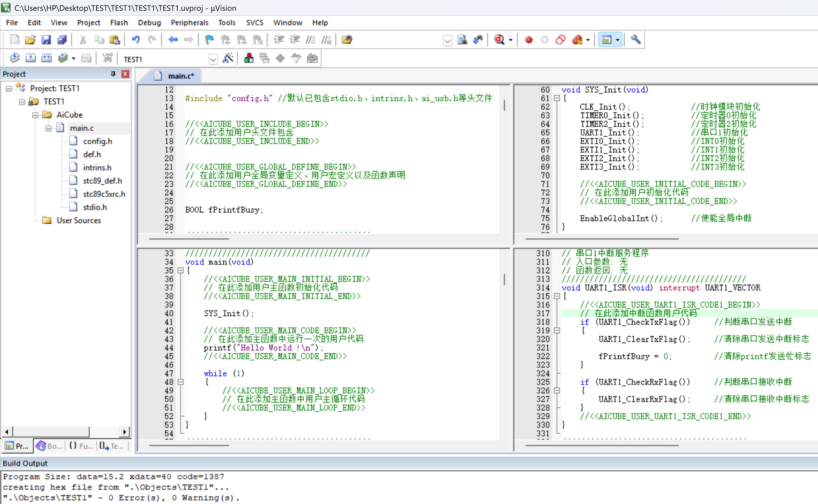Collapse the AiCube group folder
This screenshot has width=818, height=504.
[x=35, y=115]
